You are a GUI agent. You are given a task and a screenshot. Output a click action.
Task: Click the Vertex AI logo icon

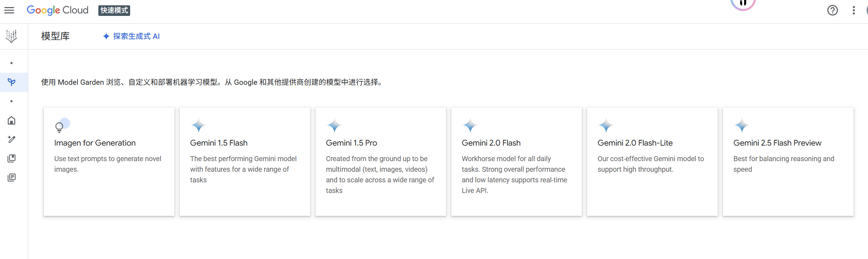(11, 36)
